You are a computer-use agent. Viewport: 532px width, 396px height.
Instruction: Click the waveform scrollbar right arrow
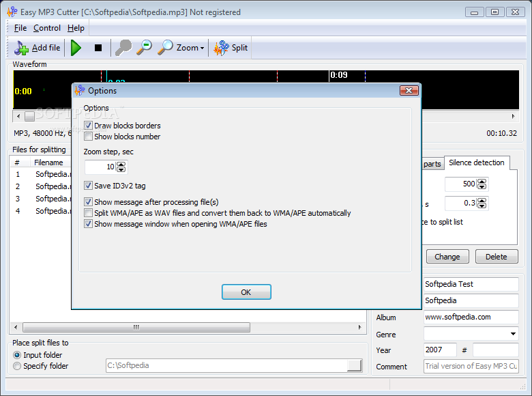pos(514,116)
